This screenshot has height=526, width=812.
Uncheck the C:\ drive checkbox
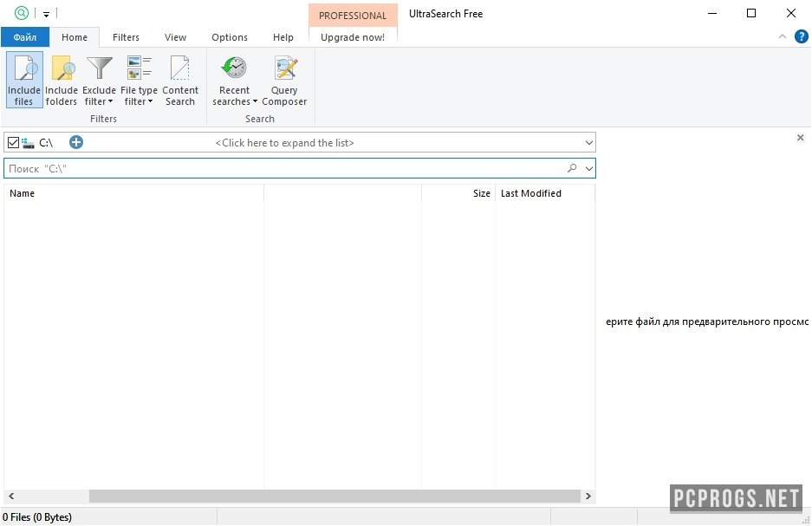(x=14, y=142)
